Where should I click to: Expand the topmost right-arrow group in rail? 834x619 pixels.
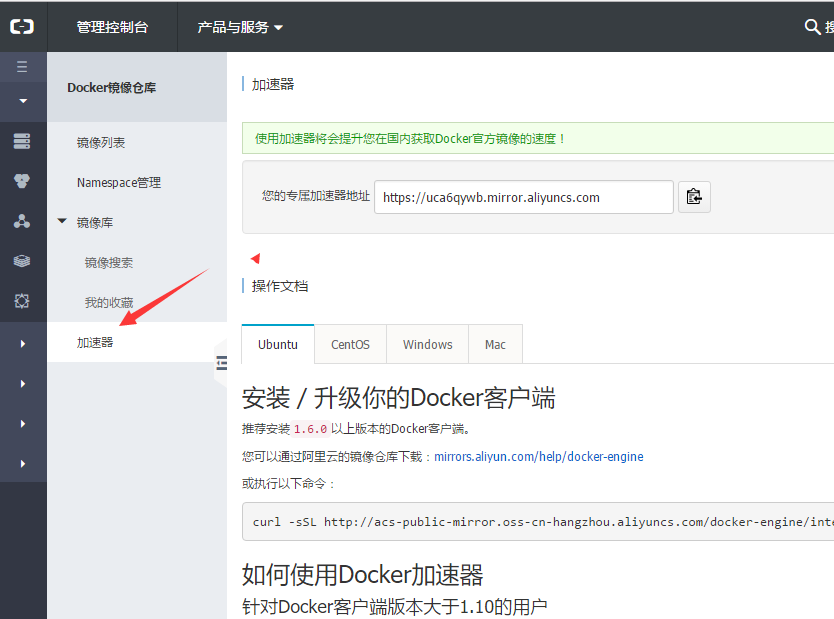(23, 344)
